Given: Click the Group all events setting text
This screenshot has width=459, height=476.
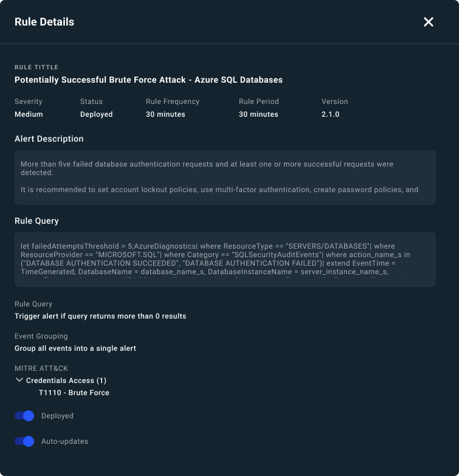Looking at the screenshot, I should pos(75,348).
